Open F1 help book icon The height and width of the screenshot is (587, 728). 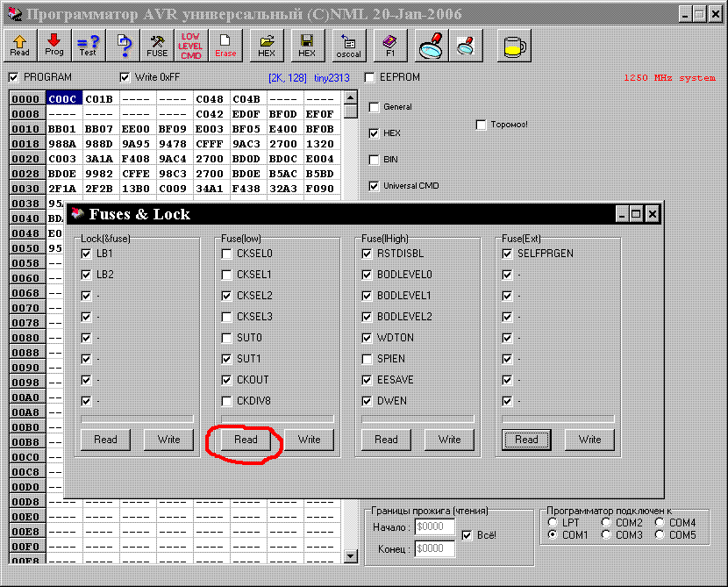point(390,45)
